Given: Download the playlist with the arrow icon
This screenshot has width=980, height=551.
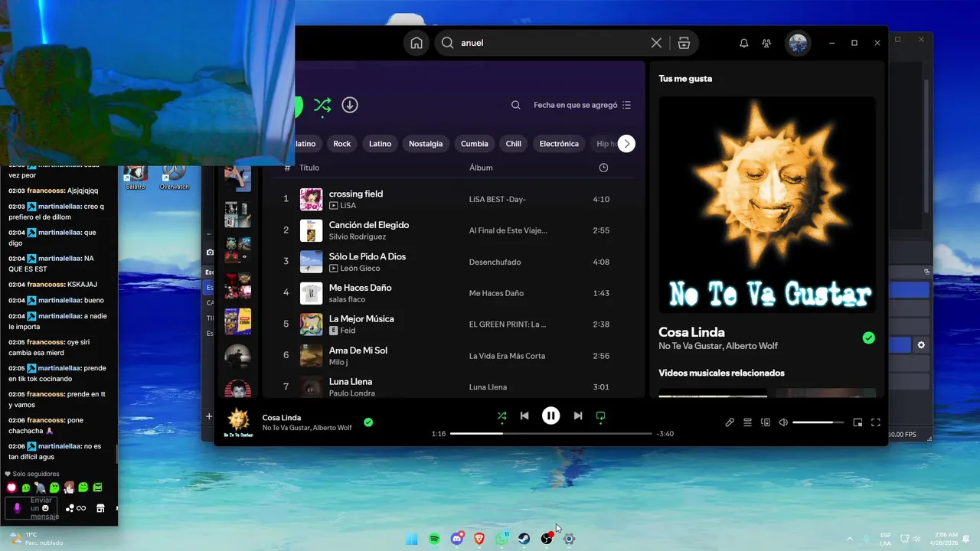Looking at the screenshot, I should pyautogui.click(x=350, y=105).
